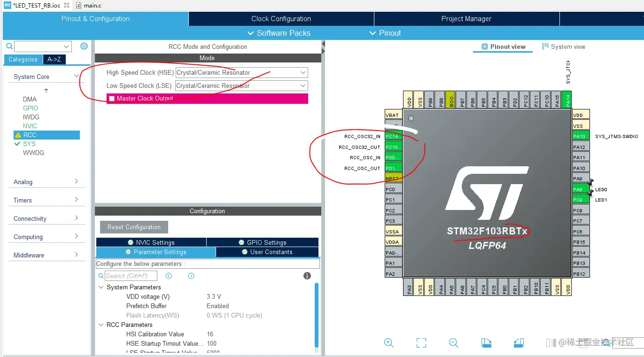Select GPIO in System Core list

(31, 108)
